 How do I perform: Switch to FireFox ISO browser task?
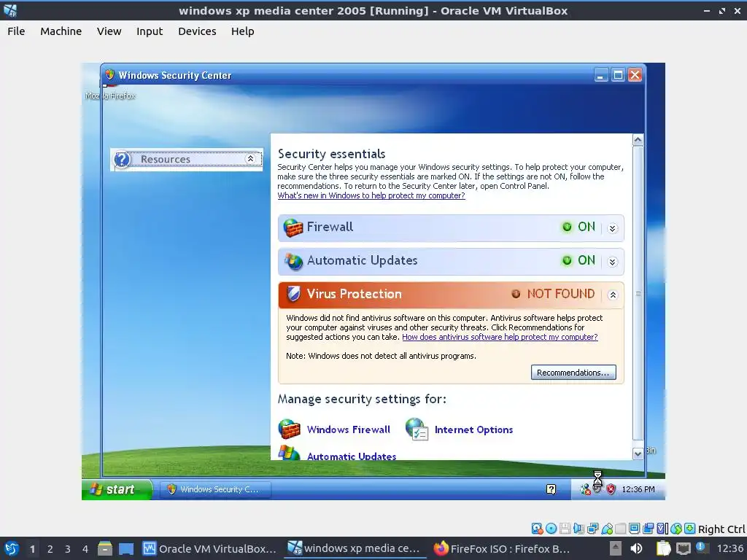[x=501, y=548]
